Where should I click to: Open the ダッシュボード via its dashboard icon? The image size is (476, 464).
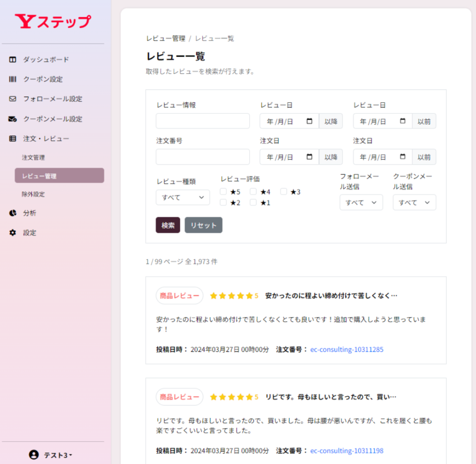tap(12, 60)
